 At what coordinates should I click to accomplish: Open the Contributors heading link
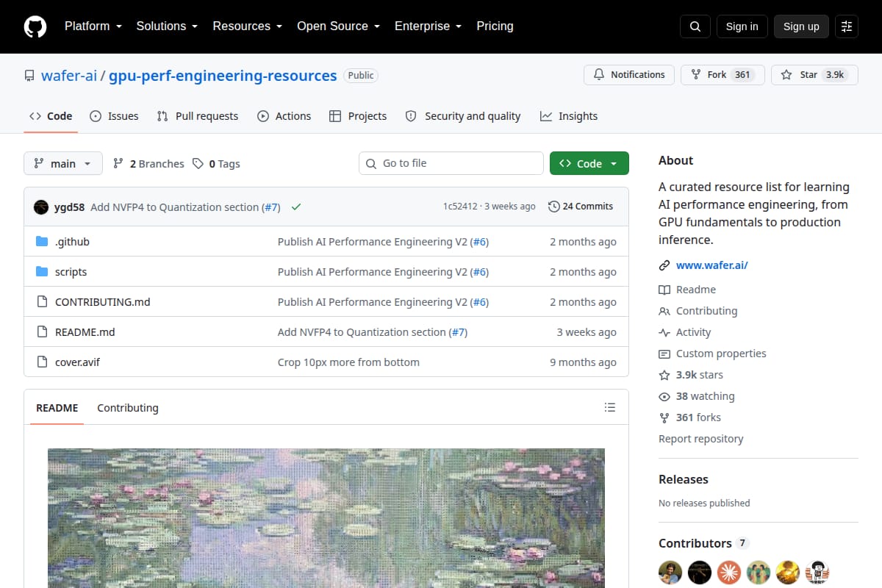(x=703, y=543)
